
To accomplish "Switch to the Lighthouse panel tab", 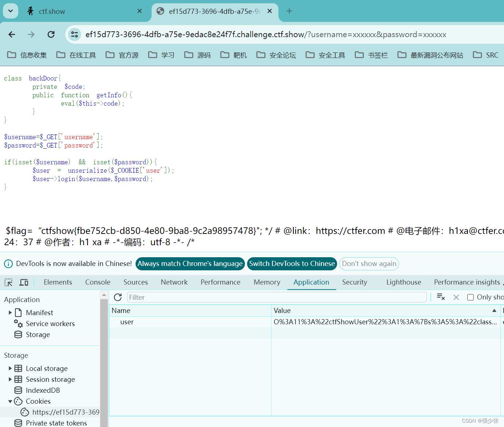I will point(404,282).
